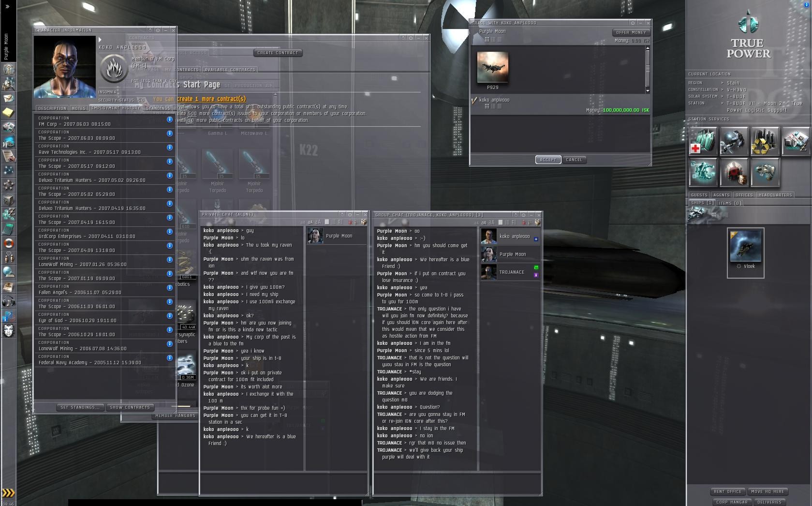Cancel the trade with koko anpleooo

coord(574,160)
